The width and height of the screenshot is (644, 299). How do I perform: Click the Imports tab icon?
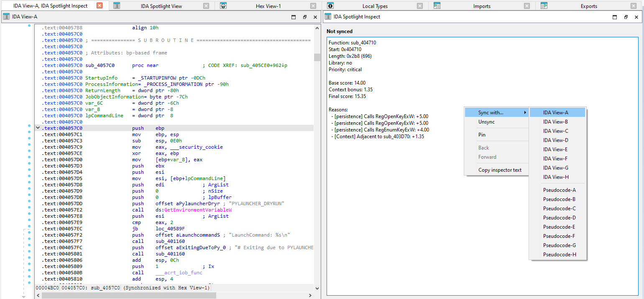pyautogui.click(x=437, y=6)
